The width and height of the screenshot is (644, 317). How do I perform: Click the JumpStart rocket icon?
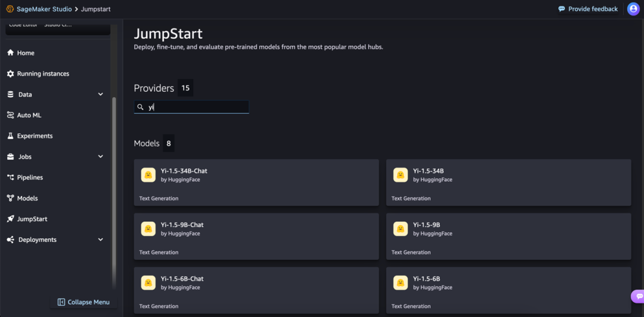[x=11, y=219]
